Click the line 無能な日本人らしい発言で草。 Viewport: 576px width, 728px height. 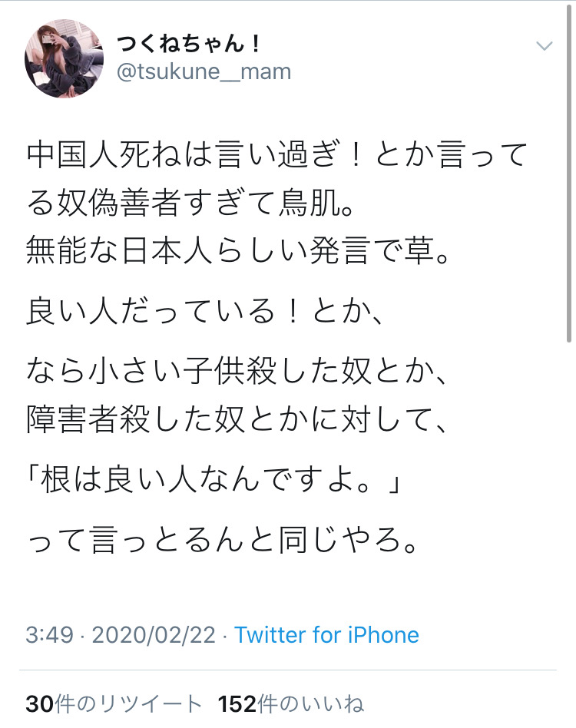pyautogui.click(x=237, y=250)
